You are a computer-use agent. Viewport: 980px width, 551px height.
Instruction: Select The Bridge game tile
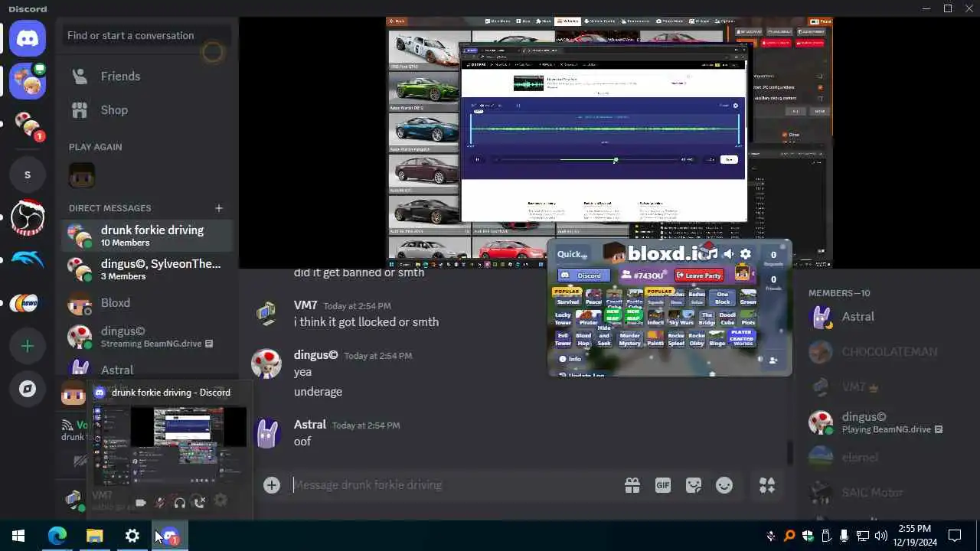[x=707, y=318]
